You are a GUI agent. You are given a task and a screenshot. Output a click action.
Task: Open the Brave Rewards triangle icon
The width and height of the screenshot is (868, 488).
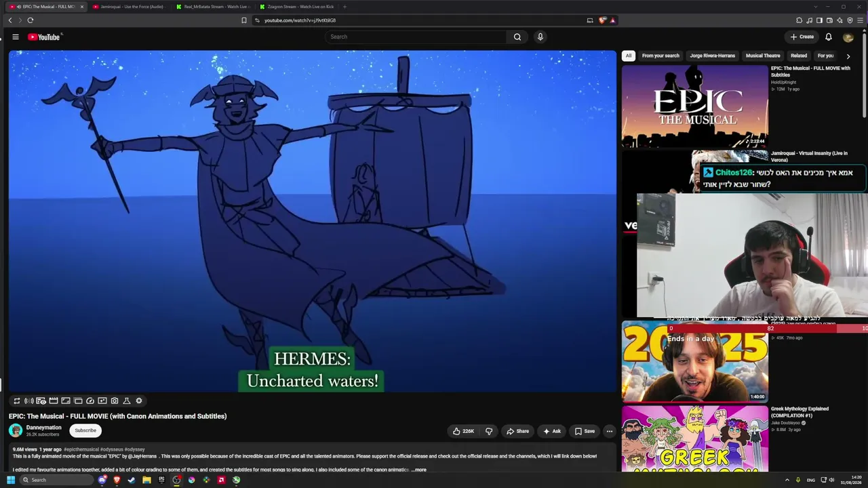click(612, 20)
